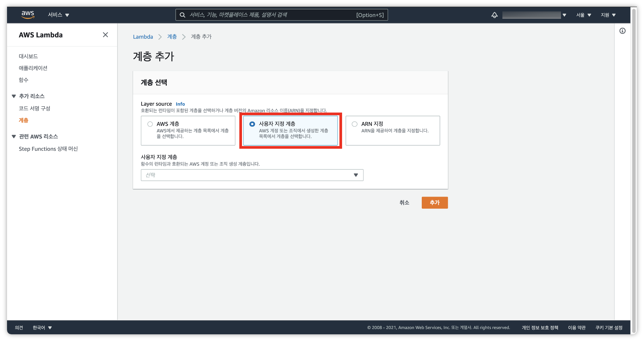Focus the top services search field
The image size is (644, 341).
[281, 15]
